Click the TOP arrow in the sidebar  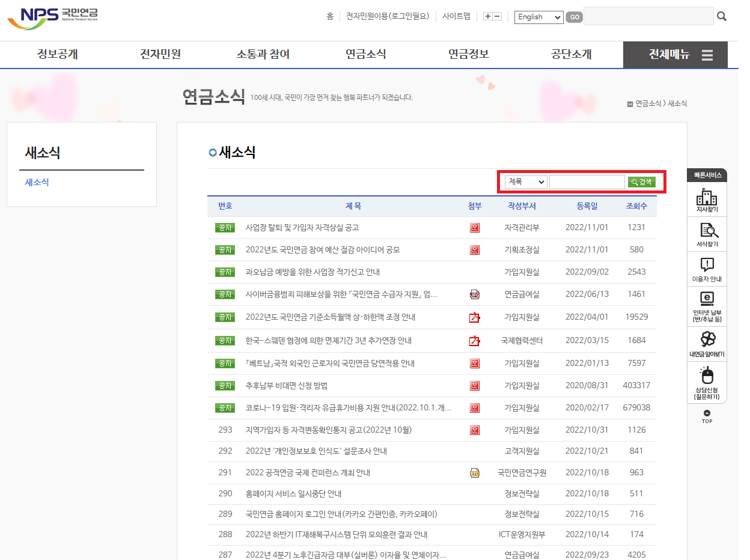[x=707, y=415]
